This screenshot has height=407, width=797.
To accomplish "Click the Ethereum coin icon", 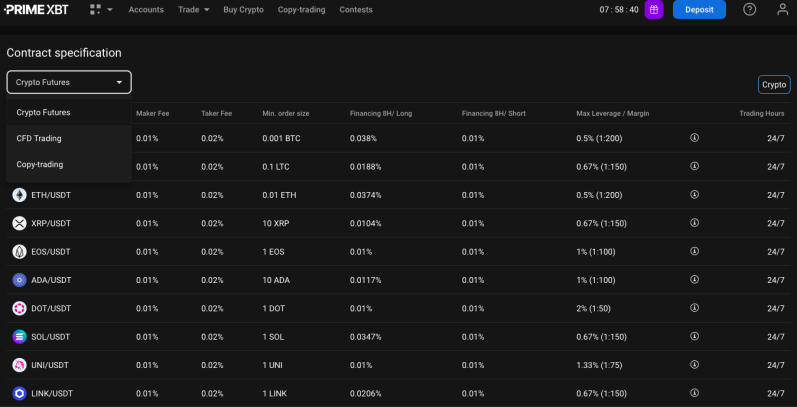I will [x=19, y=195].
